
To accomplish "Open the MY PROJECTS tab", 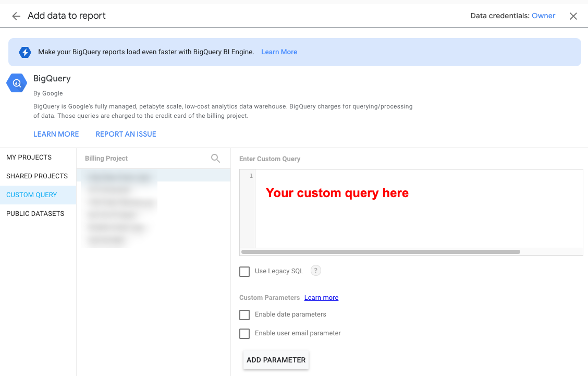I will coord(38,157).
